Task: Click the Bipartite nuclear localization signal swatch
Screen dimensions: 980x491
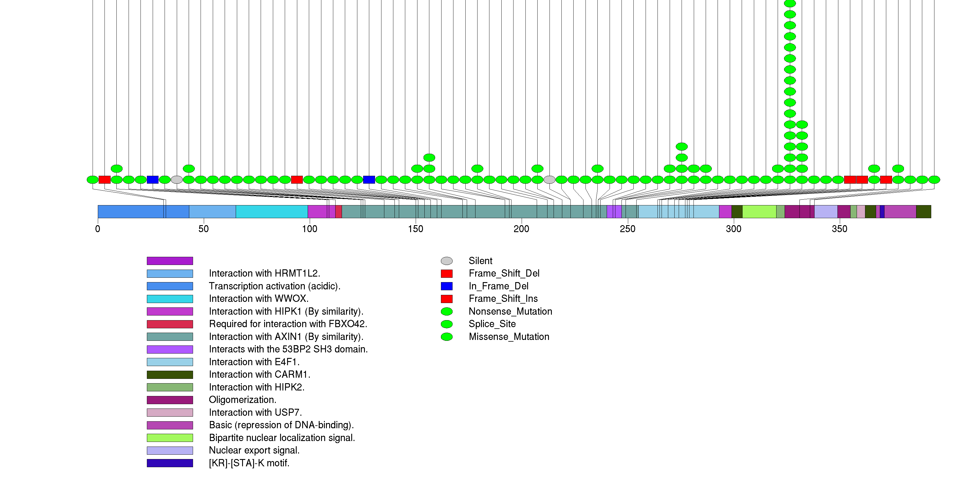Action: 170,438
